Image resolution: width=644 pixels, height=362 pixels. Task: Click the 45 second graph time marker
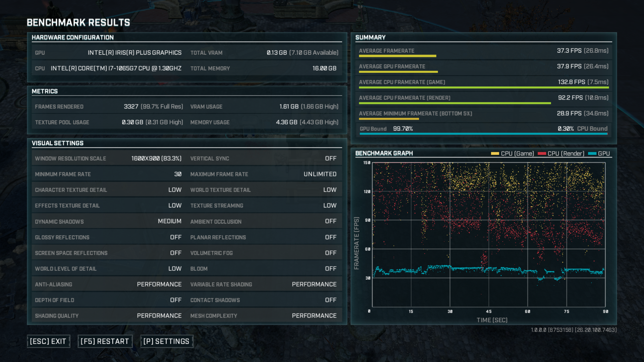489,311
